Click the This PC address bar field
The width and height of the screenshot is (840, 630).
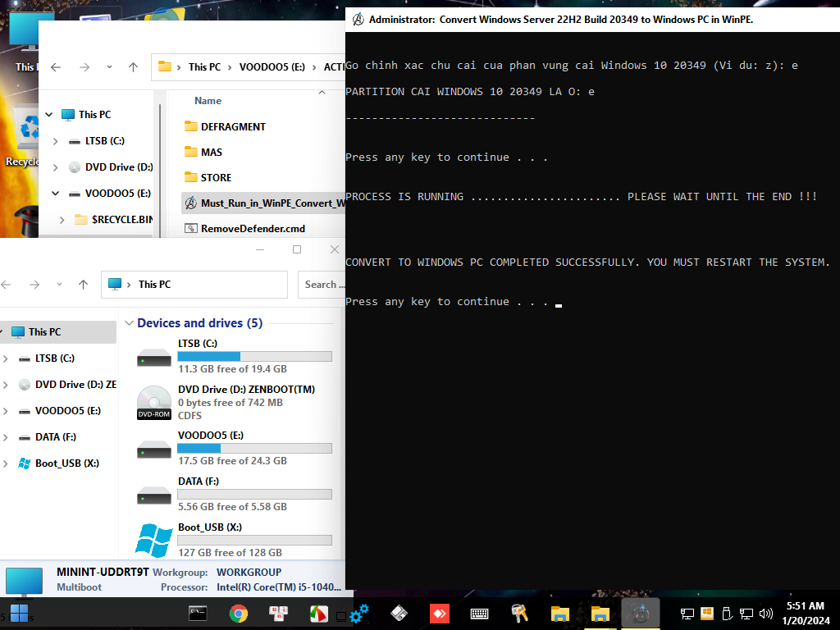[x=194, y=285]
